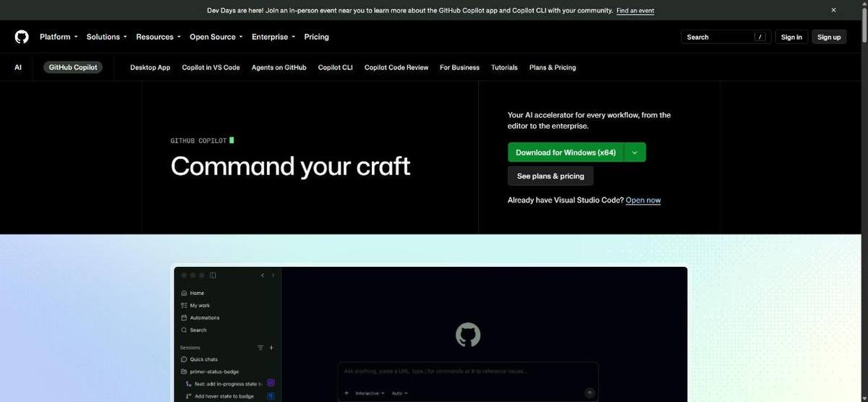Click the Sessions filter icon

coord(260,348)
